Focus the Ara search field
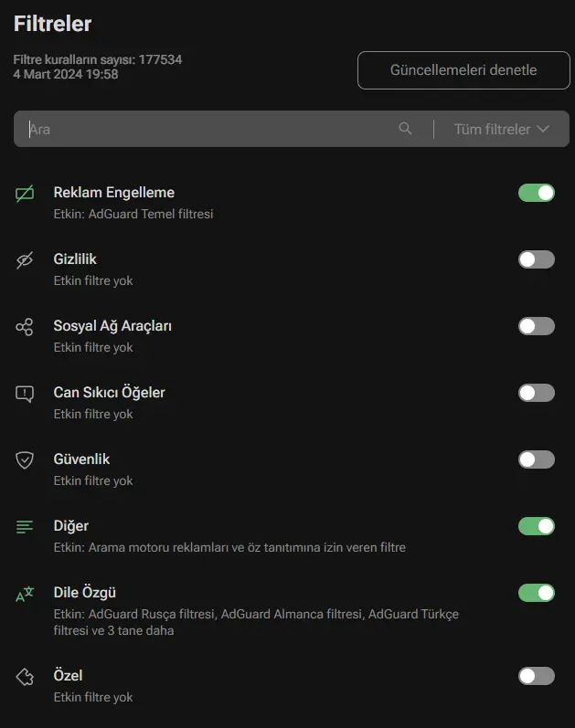This screenshot has width=575, height=728. click(x=205, y=129)
